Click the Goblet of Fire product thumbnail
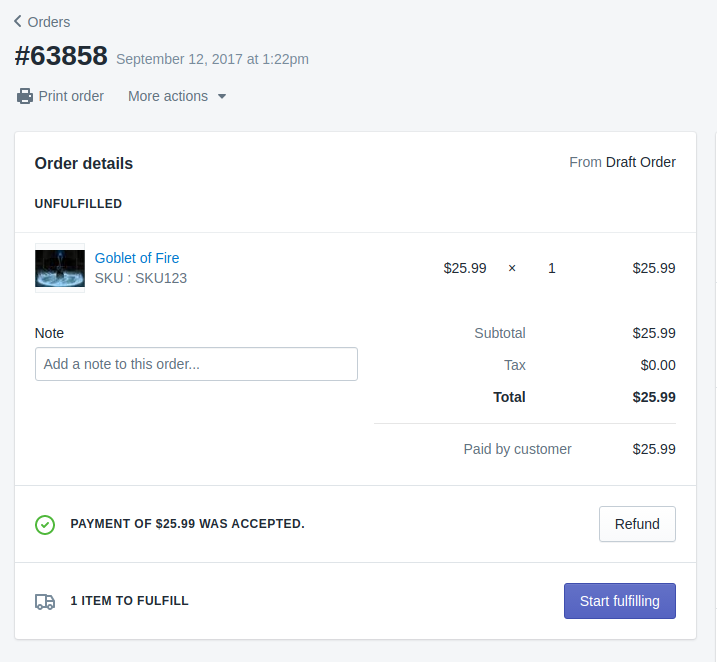The width and height of the screenshot is (717, 662). coord(60,268)
